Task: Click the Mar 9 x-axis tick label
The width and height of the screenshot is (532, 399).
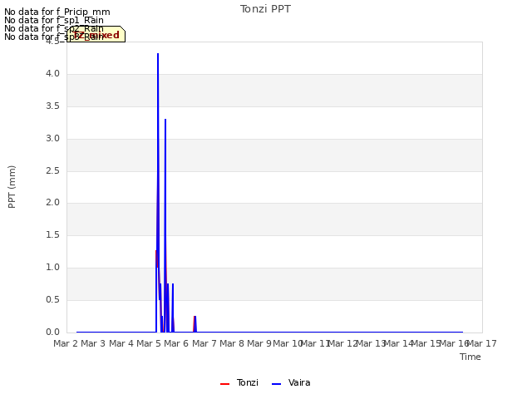Action: click(x=259, y=343)
